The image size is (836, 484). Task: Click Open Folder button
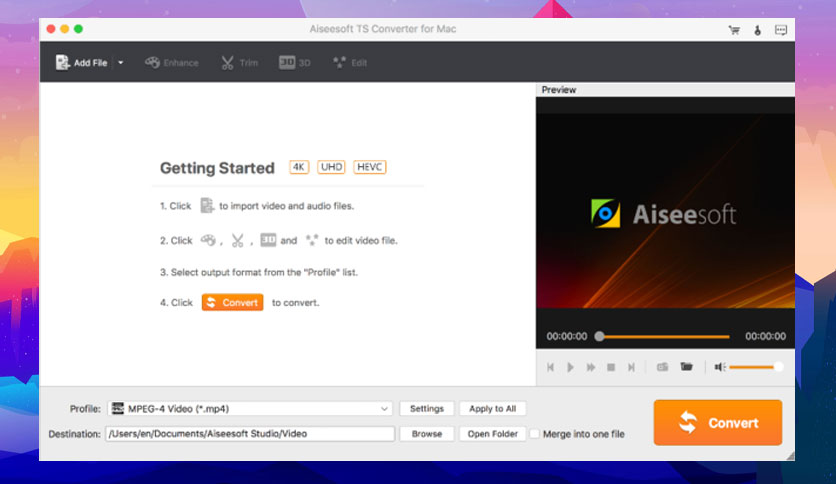(493, 434)
